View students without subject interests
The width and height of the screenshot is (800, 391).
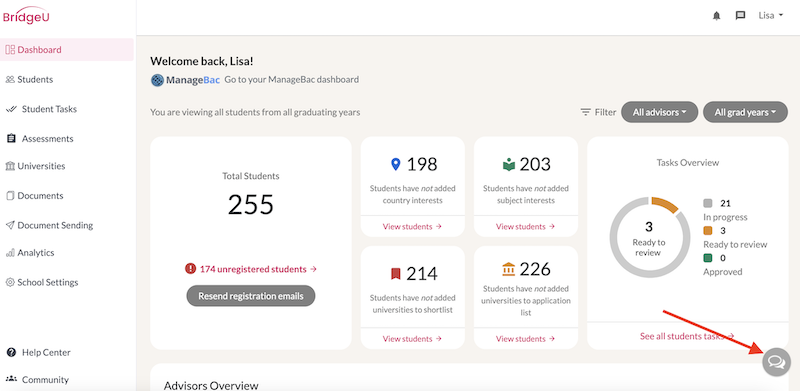pos(526,227)
